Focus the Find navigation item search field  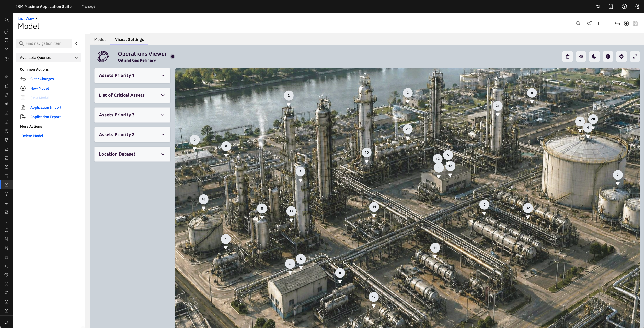tap(44, 43)
